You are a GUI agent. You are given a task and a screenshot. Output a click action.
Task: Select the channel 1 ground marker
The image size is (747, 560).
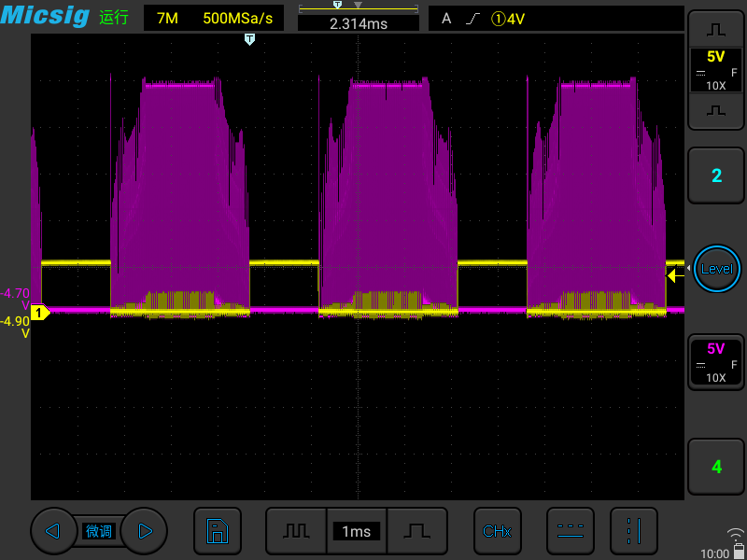[40, 313]
